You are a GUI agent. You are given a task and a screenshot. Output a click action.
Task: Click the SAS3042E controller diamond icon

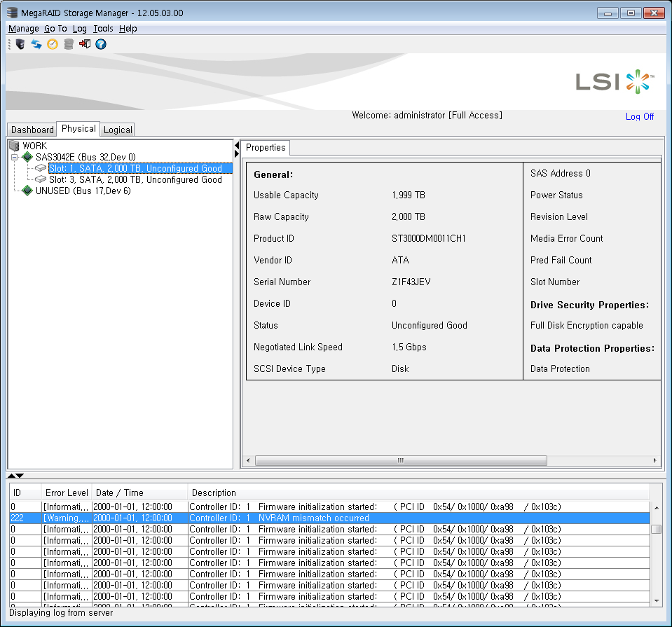point(27,157)
